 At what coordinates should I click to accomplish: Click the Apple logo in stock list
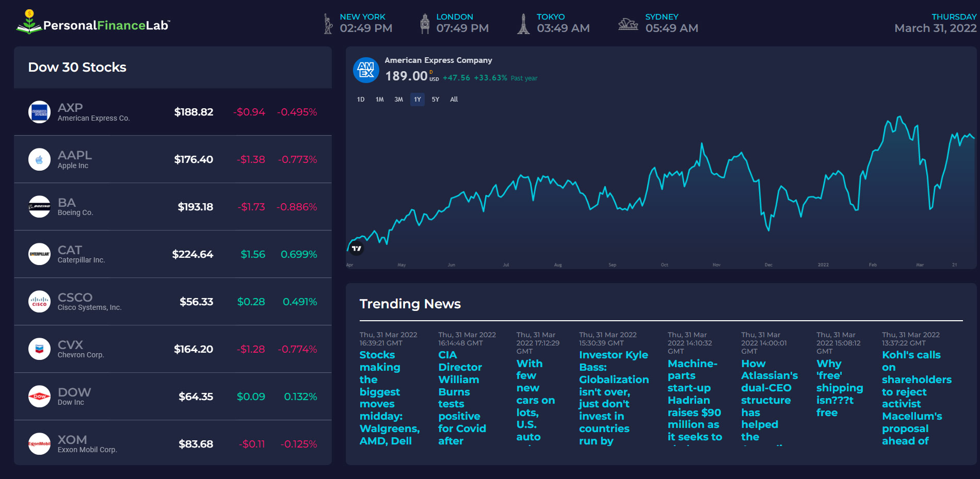click(39, 159)
